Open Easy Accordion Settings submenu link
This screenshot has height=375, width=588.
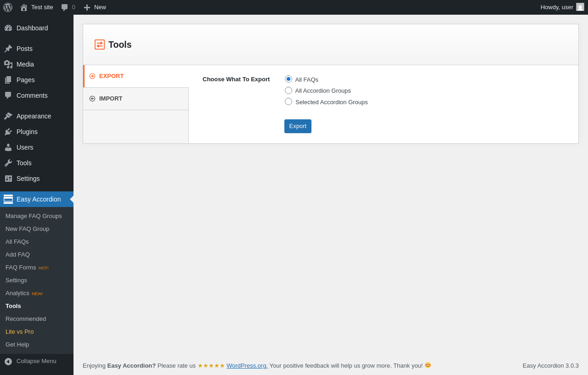[16, 280]
